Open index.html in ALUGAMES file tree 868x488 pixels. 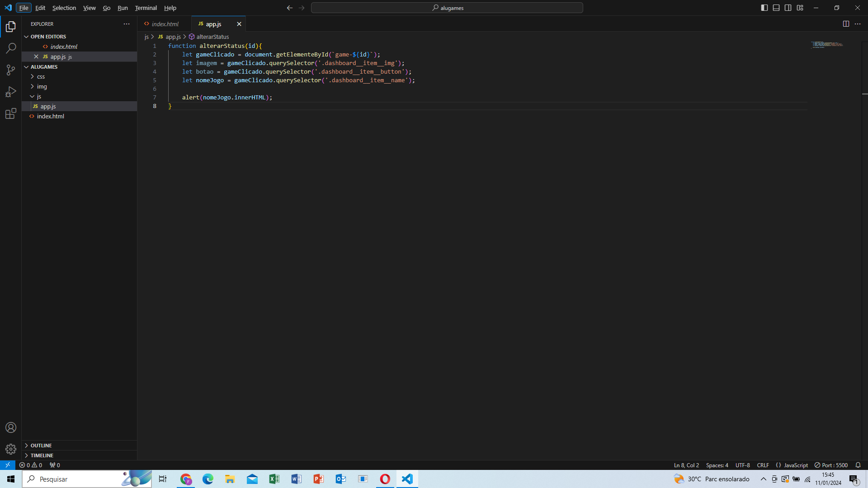[79, 117]
